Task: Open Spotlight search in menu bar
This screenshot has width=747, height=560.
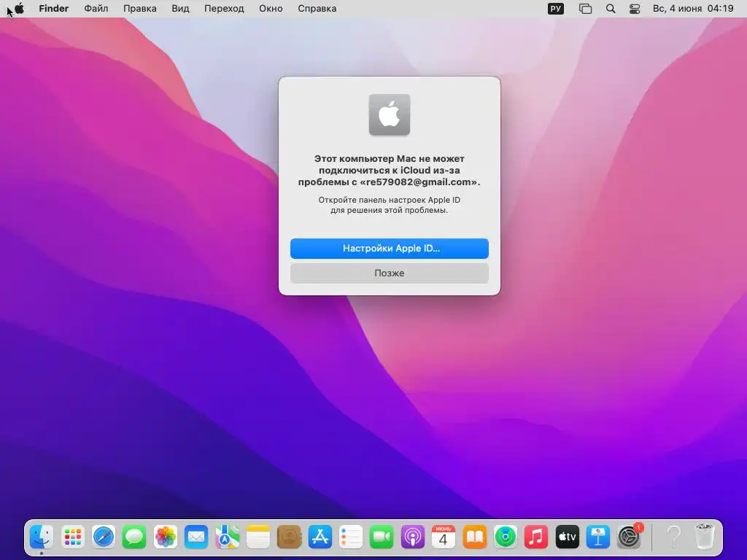Action: [x=611, y=9]
